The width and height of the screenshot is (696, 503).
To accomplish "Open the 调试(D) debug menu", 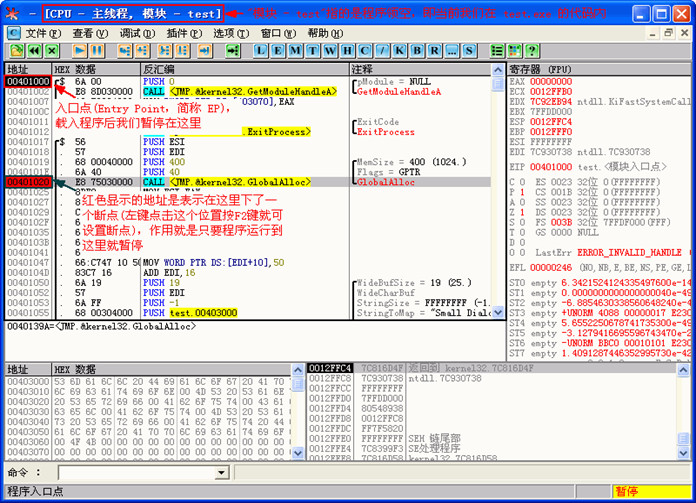I will pyautogui.click(x=137, y=33).
